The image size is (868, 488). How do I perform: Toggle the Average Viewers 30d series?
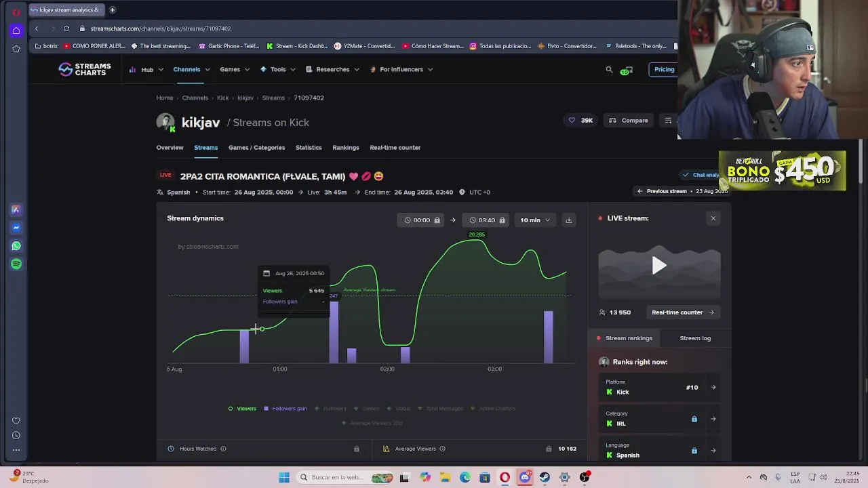coord(372,423)
